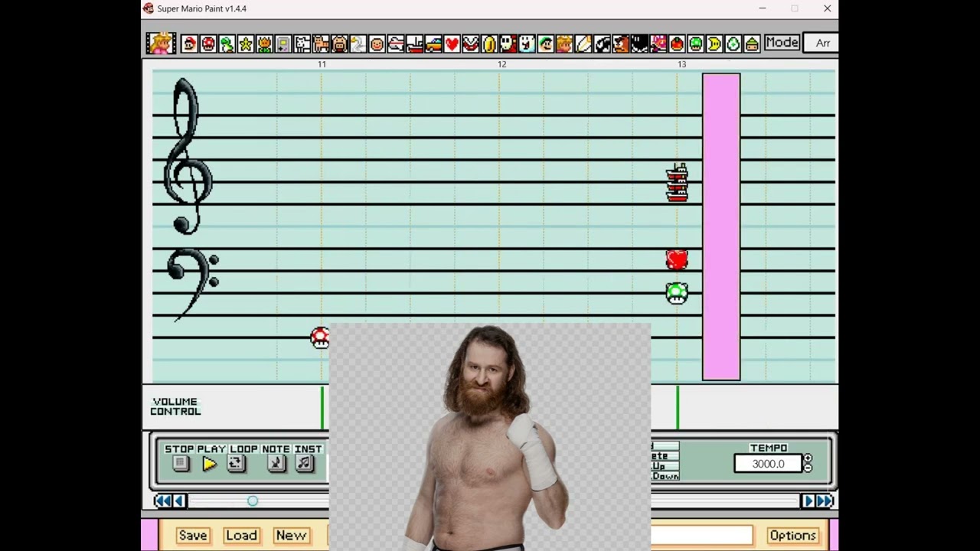The width and height of the screenshot is (980, 551).
Task: Open the Options dialog
Action: pyautogui.click(x=792, y=535)
